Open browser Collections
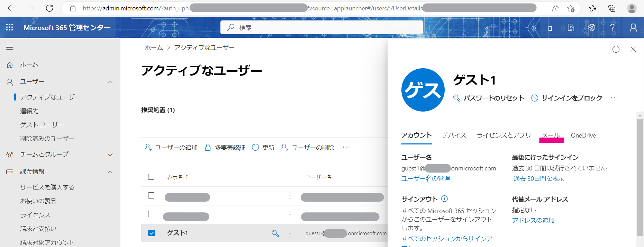Image resolution: width=644 pixels, height=247 pixels. (612, 8)
